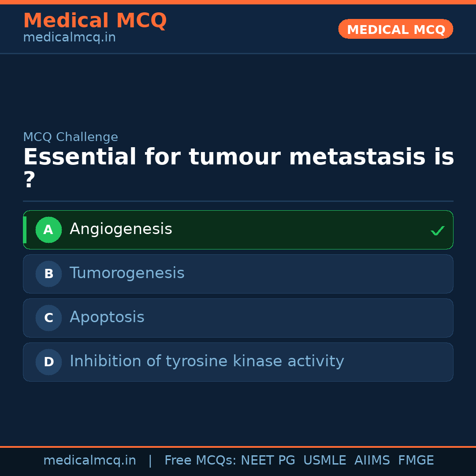Image resolution: width=476 pixels, height=476 pixels.
Task: Click the letter D circle badge
Action: click(x=48, y=362)
